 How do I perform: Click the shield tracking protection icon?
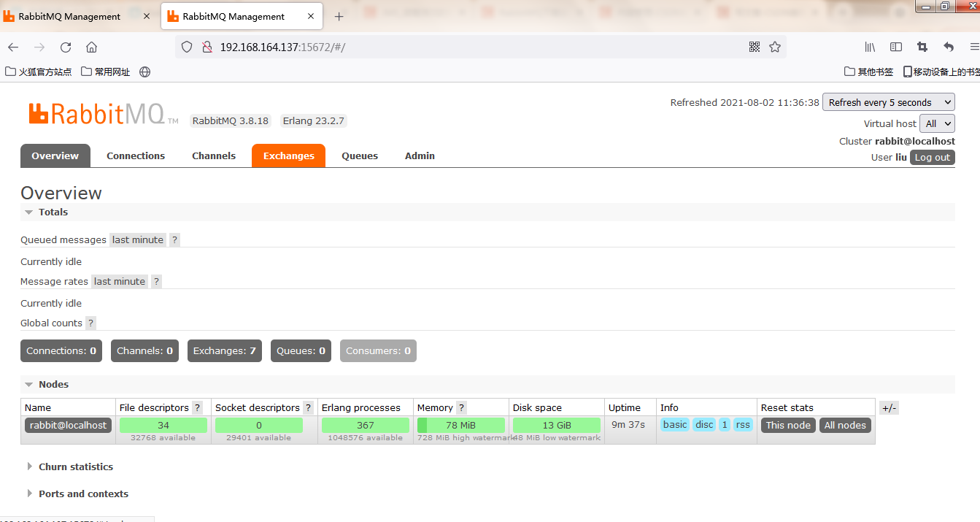pos(187,47)
